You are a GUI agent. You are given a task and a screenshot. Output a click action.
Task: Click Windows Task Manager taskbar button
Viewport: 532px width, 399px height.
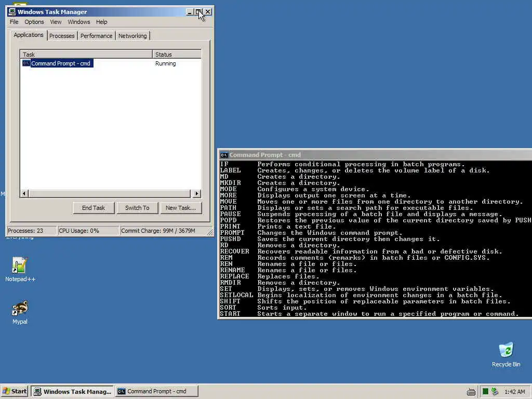tap(72, 392)
